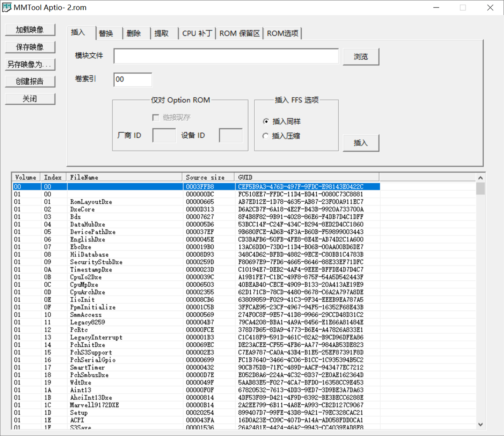504x436 pixels.
Task: Select the EnglishDxe row
Action: tap(196, 239)
